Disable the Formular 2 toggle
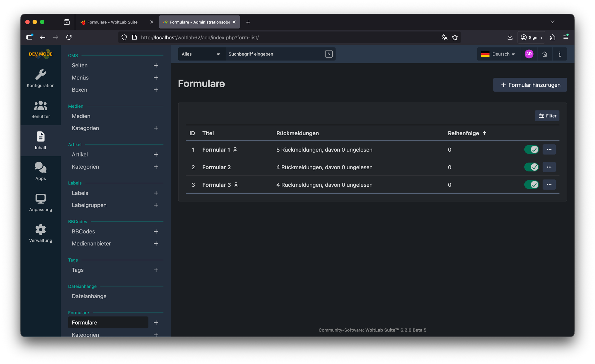 [x=531, y=167]
